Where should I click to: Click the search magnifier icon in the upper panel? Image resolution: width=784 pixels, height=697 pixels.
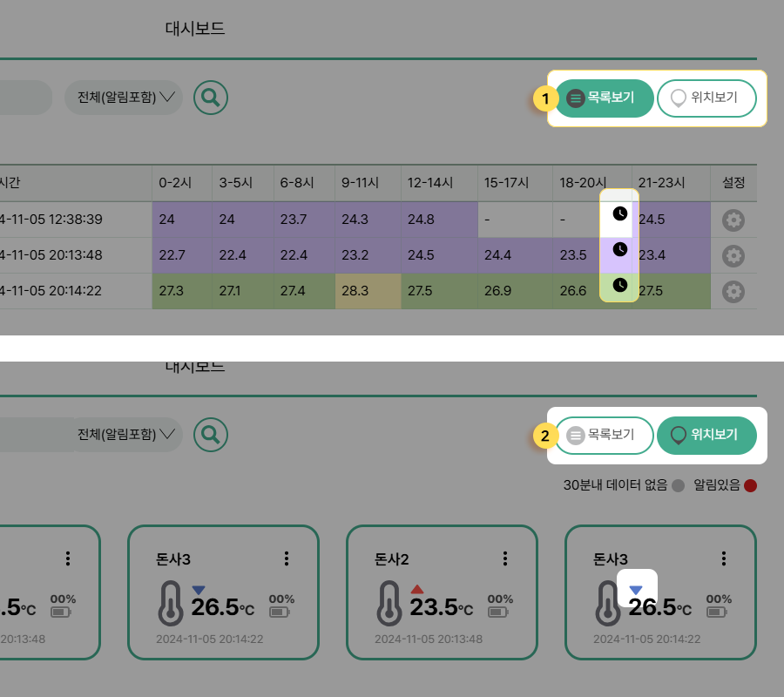[210, 98]
